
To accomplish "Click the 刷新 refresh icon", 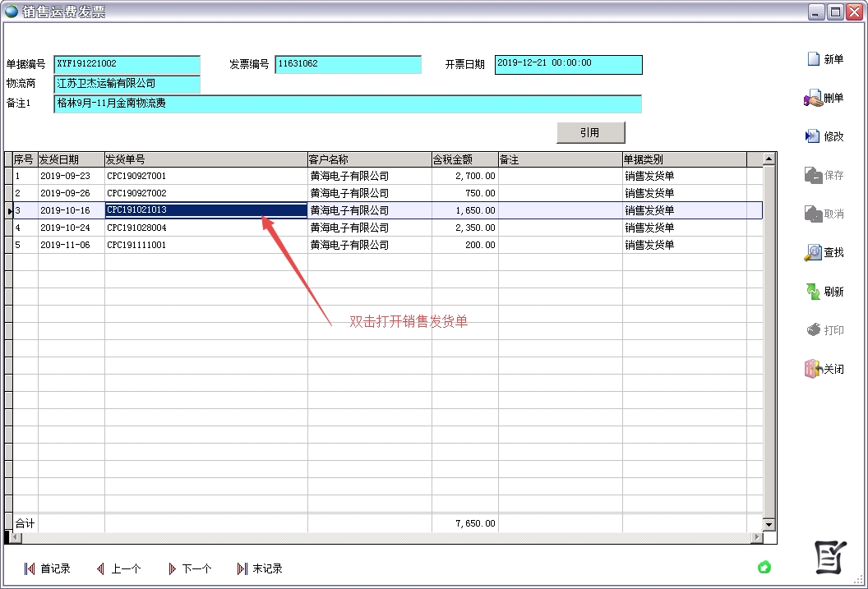I will click(x=826, y=291).
